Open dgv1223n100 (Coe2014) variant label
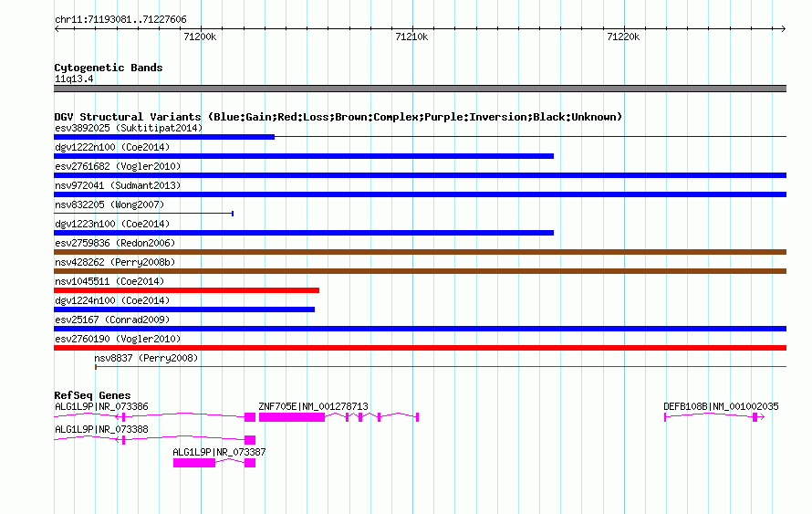Screen dimensions: 812x514 112,224
